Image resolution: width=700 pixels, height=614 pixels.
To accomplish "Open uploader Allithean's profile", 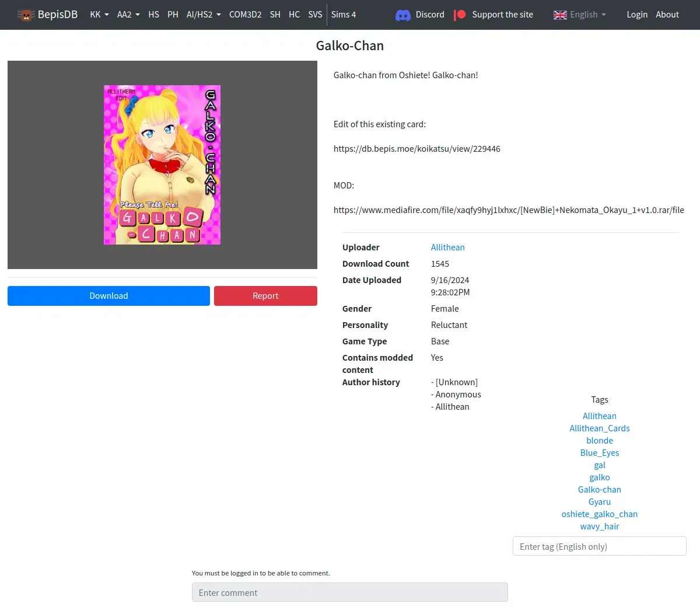I will (x=448, y=247).
